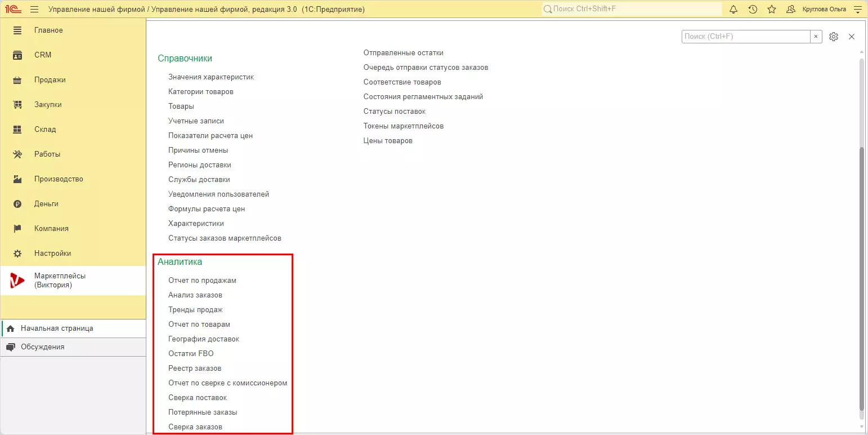
Task: Open Отчет по продажам report
Action: click(x=202, y=281)
